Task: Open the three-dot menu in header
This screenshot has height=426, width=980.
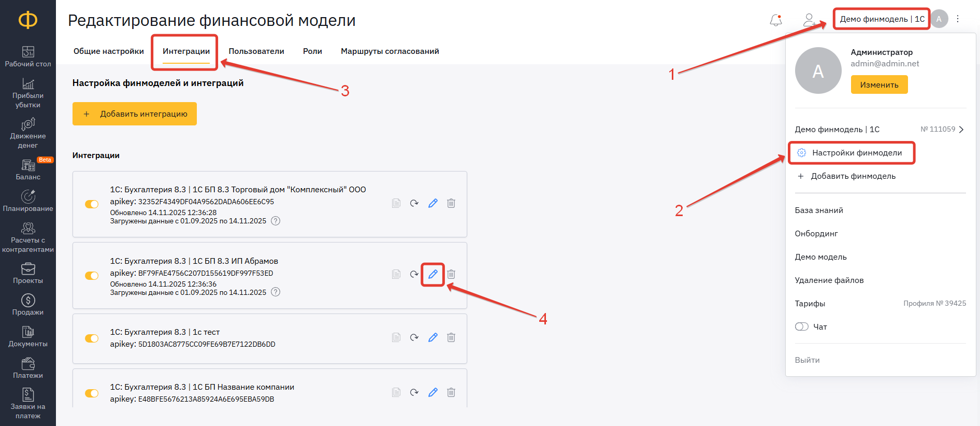Action: (x=958, y=19)
